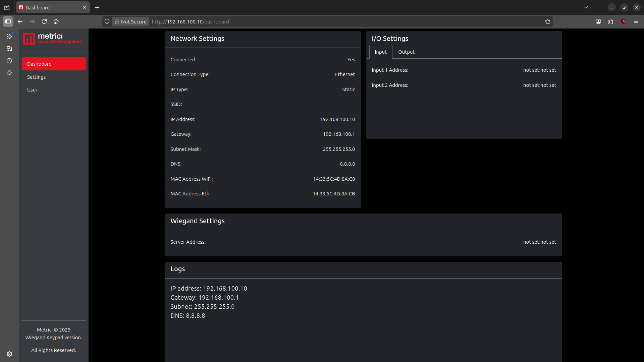The image size is (644, 362).
Task: Open sidebar customize gear icon
Action: [x=9, y=354]
